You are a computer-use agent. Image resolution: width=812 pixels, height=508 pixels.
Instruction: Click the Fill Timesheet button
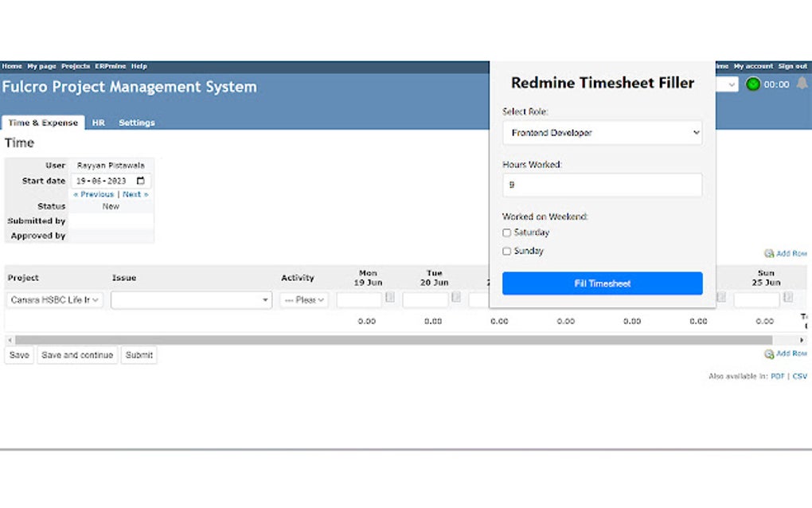pos(602,283)
